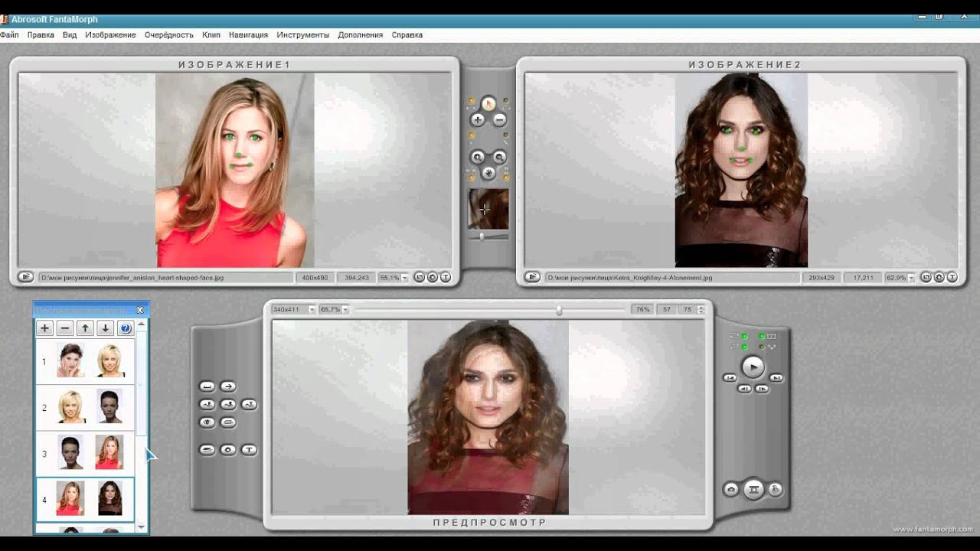Open the Правка menu

click(41, 35)
